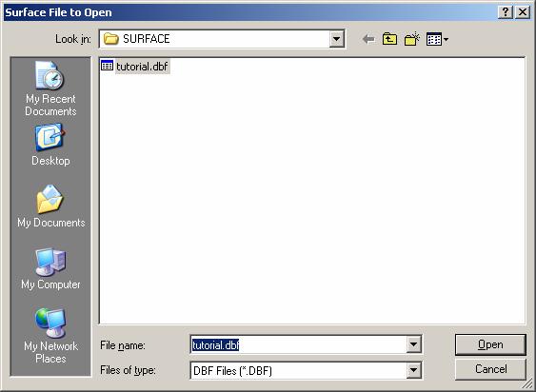The height and width of the screenshot is (392, 536).
Task: Go up one folder level
Action: [x=389, y=39]
